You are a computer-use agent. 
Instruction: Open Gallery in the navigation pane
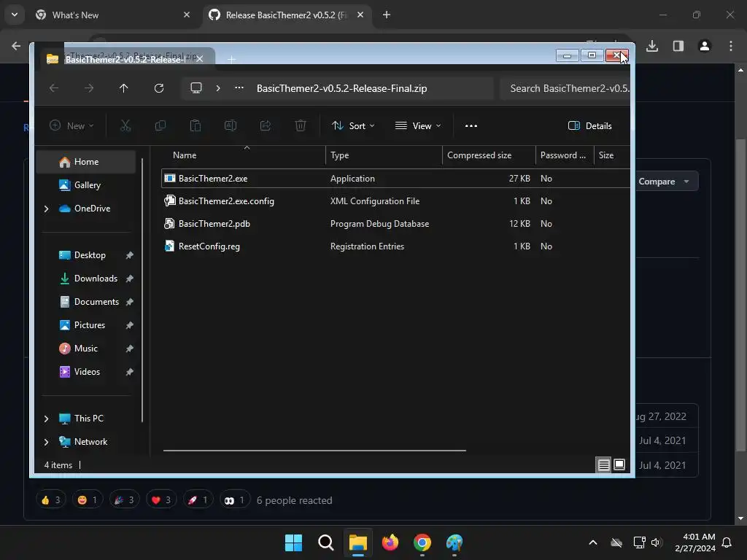pyautogui.click(x=88, y=185)
